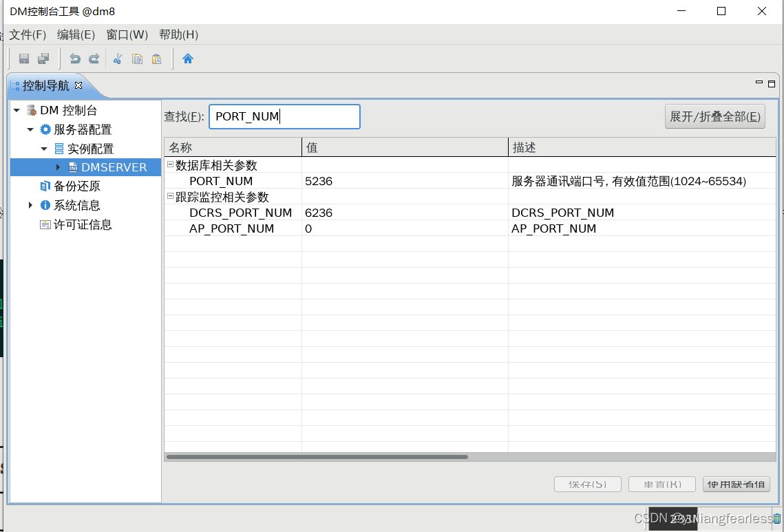Select the Cut scissors icon
This screenshot has height=532, width=784.
click(117, 58)
